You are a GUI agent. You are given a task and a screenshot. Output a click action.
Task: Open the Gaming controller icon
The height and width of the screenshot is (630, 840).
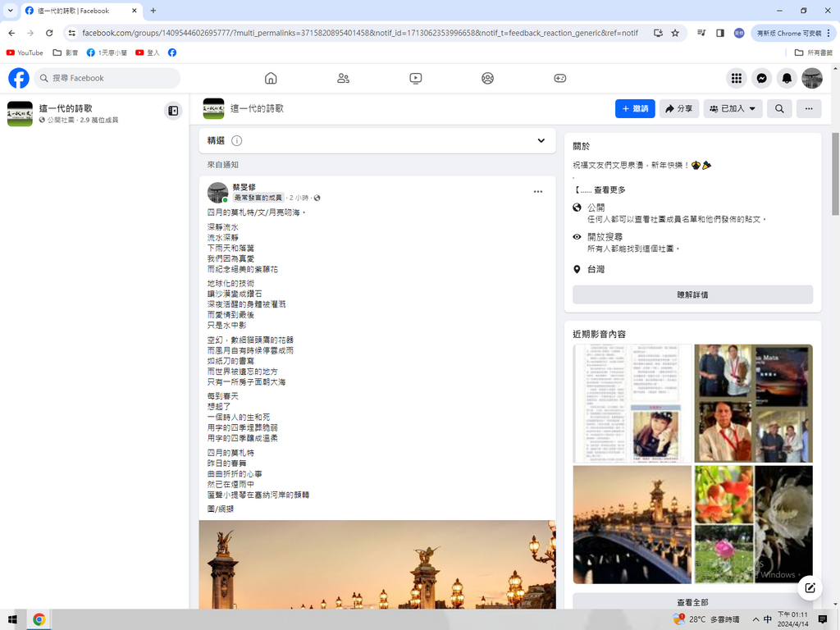click(x=559, y=78)
